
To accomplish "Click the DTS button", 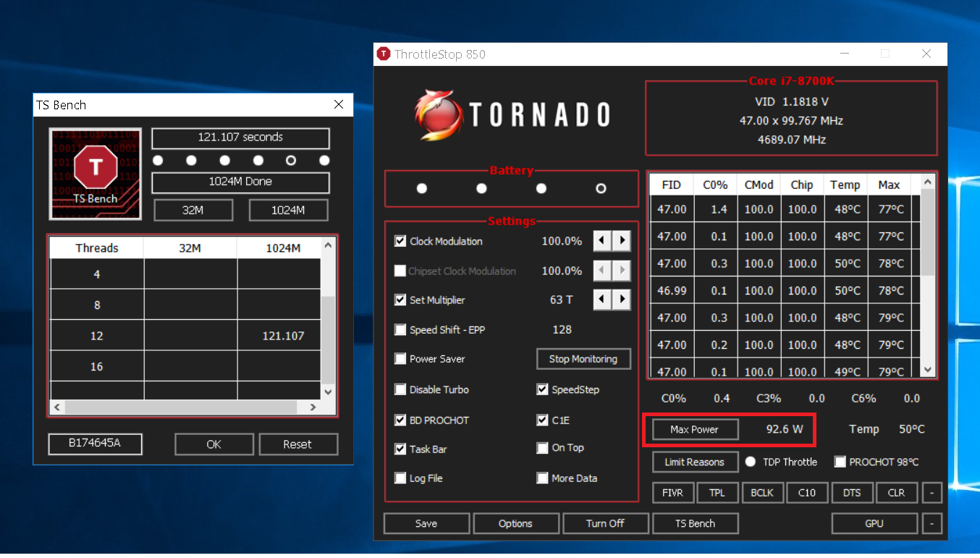I will coord(852,493).
